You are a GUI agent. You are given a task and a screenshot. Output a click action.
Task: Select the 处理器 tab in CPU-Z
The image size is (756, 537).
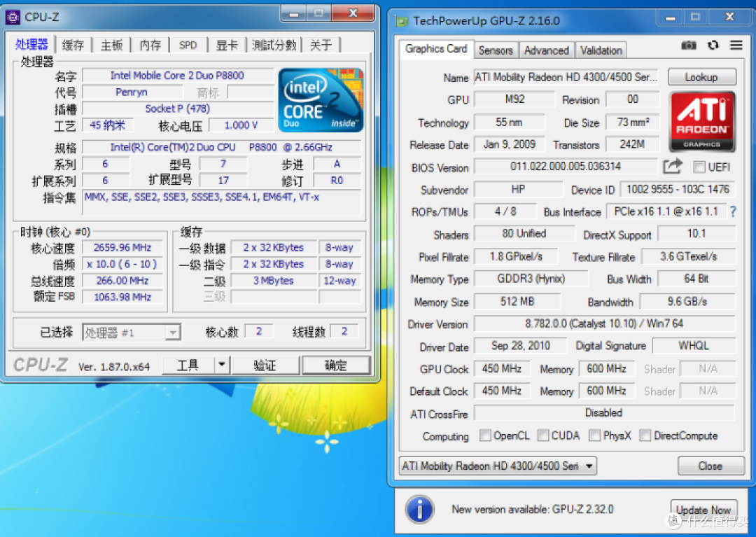tap(31, 44)
